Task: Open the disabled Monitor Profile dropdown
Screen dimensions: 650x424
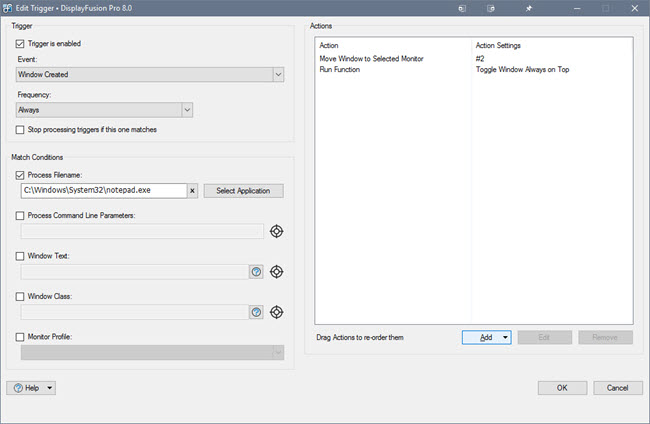Action: click(153, 353)
